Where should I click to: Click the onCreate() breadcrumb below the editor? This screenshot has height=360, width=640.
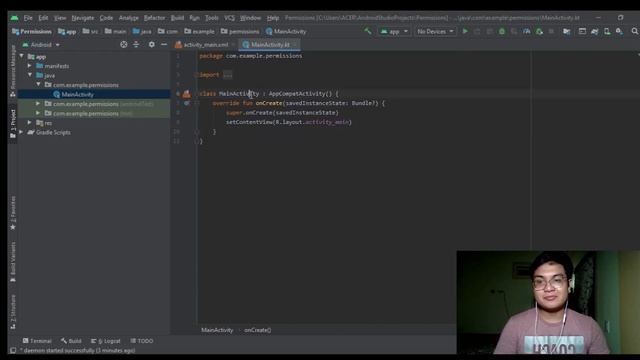coord(258,330)
